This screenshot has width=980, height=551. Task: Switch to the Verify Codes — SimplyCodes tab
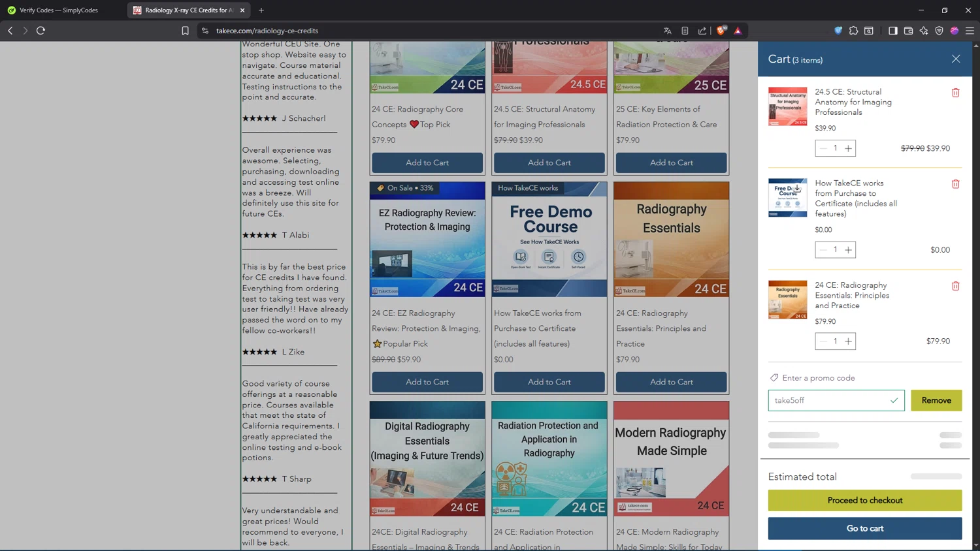click(59, 10)
